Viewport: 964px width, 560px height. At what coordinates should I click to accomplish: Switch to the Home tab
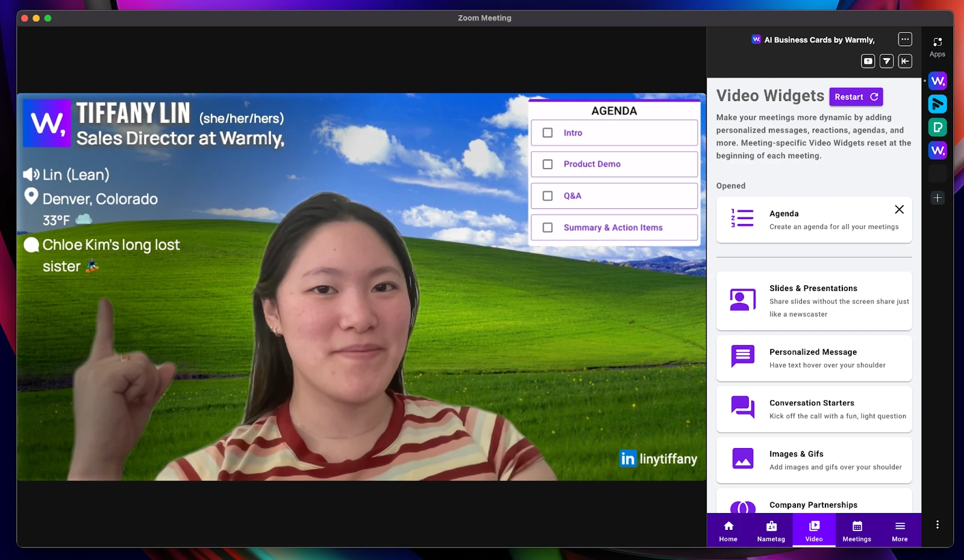(x=728, y=530)
